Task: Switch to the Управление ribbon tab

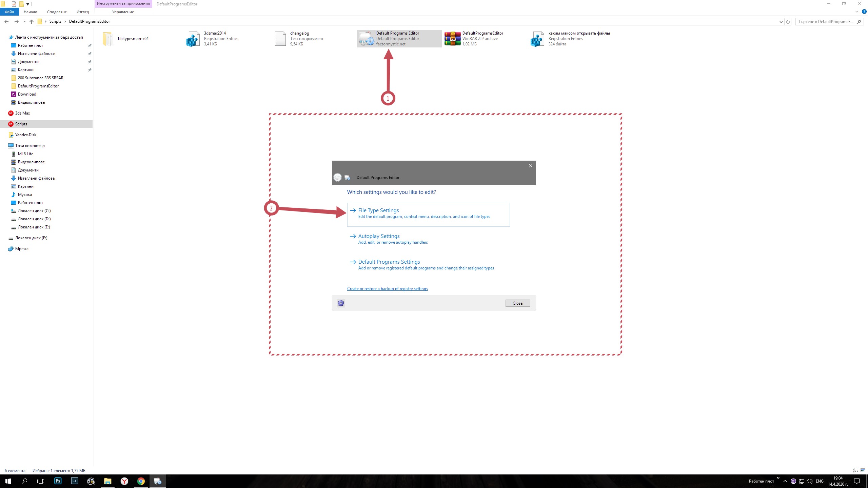Action: pos(123,12)
